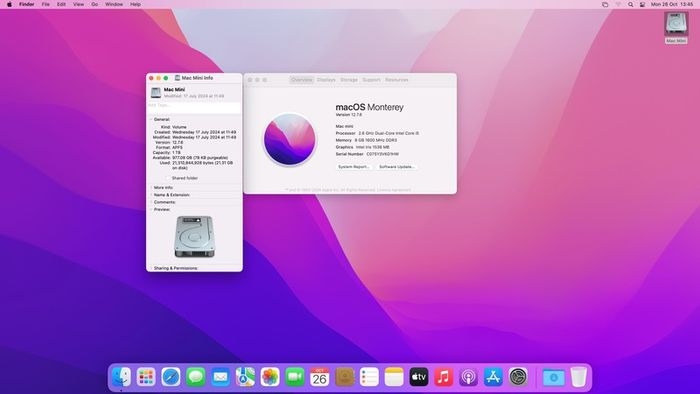Viewport: 700px width, 394px height.
Task: Click the Mac Mini drive icon in Info header
Action: pos(156,92)
